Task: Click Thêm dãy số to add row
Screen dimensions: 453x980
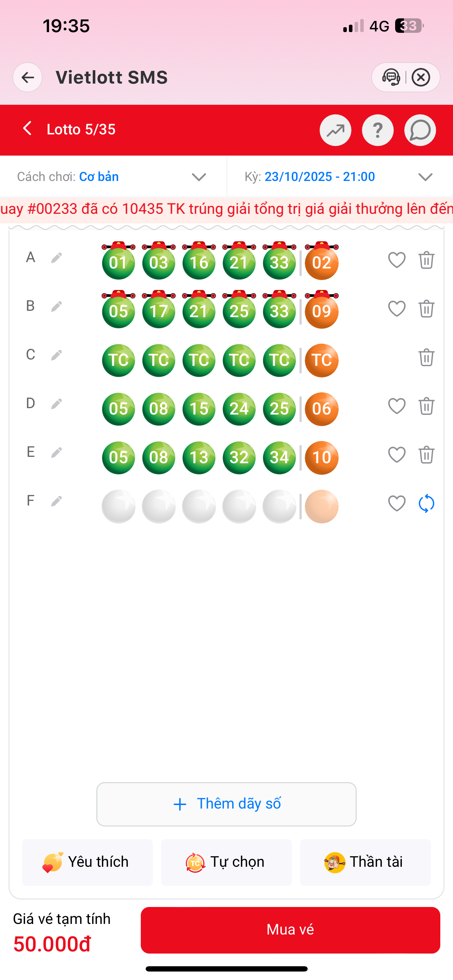Action: click(x=226, y=804)
